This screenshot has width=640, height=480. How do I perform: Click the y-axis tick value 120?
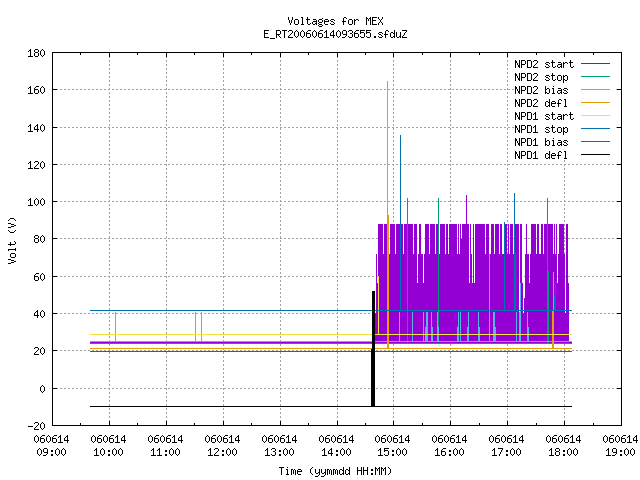pyautogui.click(x=36, y=165)
